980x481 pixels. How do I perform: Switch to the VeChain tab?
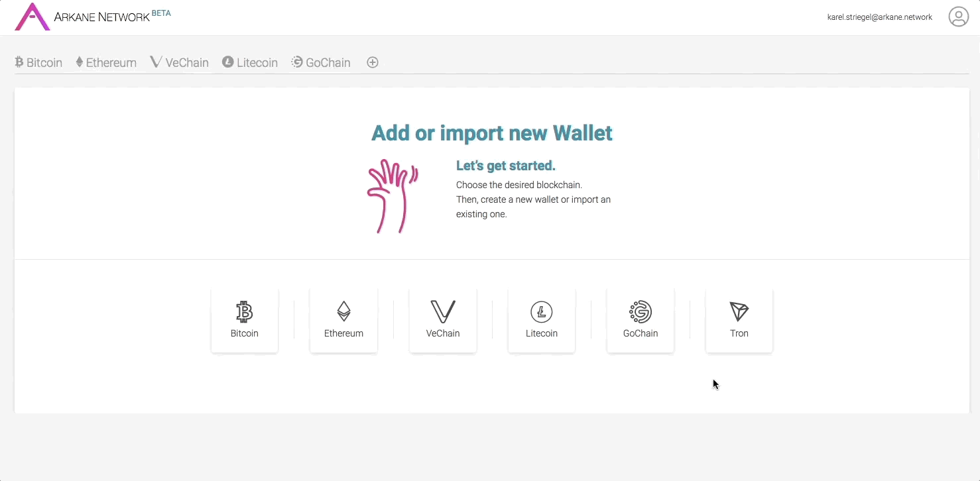(x=180, y=62)
